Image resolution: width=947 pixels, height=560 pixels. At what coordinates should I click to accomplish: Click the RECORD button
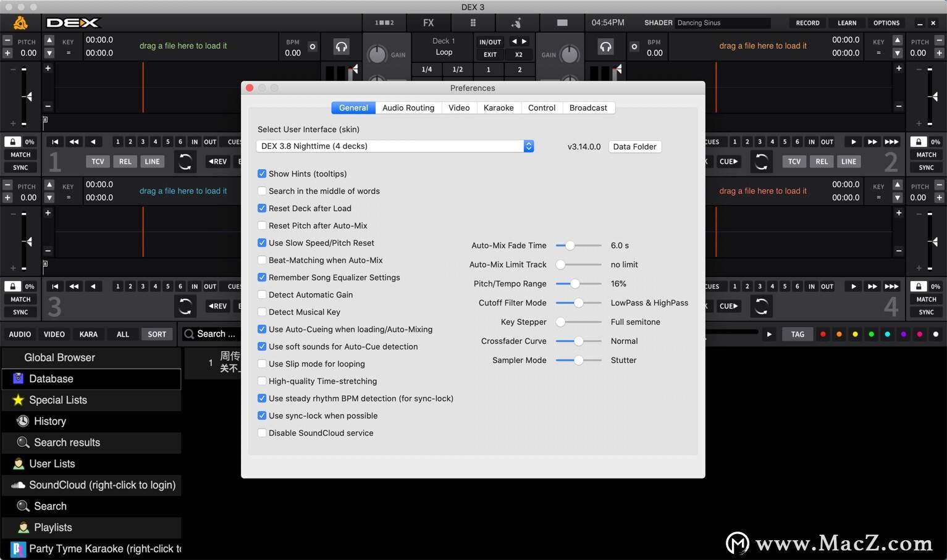point(807,23)
